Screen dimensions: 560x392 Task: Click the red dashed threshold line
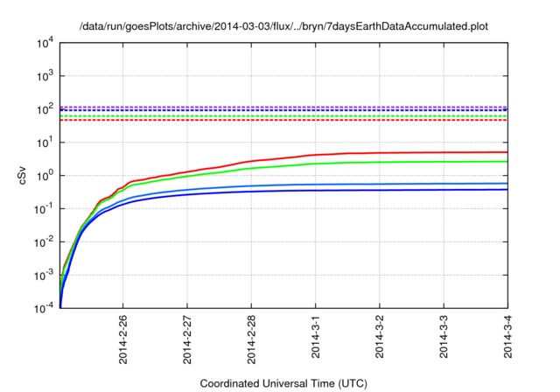283,120
